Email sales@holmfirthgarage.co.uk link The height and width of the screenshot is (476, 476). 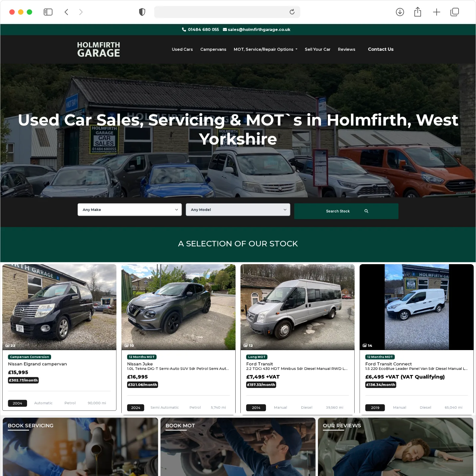click(x=259, y=29)
